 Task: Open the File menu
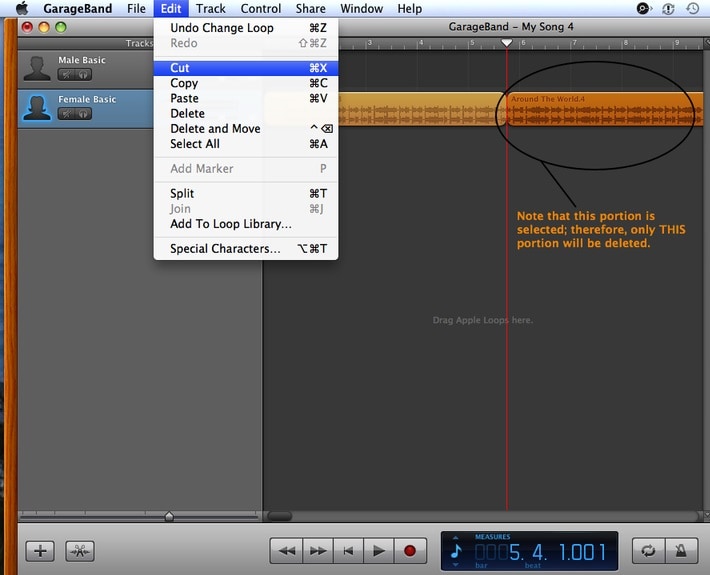pos(136,8)
